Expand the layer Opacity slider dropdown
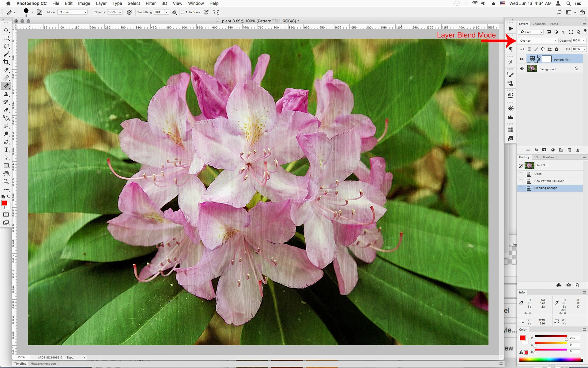Image resolution: width=588 pixels, height=368 pixels. [x=584, y=40]
